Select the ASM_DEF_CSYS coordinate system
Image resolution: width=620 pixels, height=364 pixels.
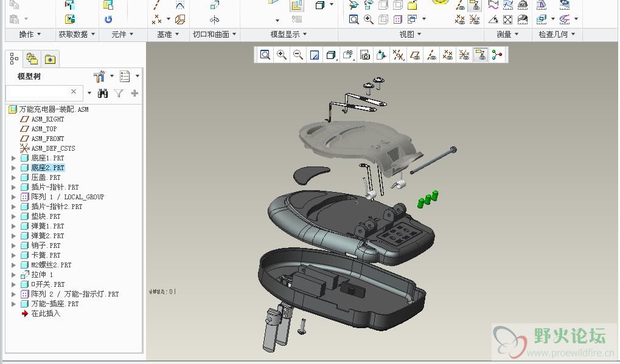(x=53, y=148)
